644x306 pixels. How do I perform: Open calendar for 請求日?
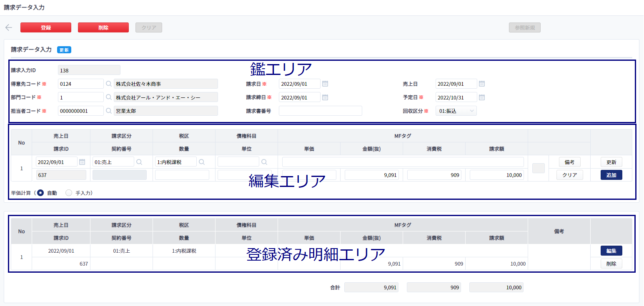(325, 84)
